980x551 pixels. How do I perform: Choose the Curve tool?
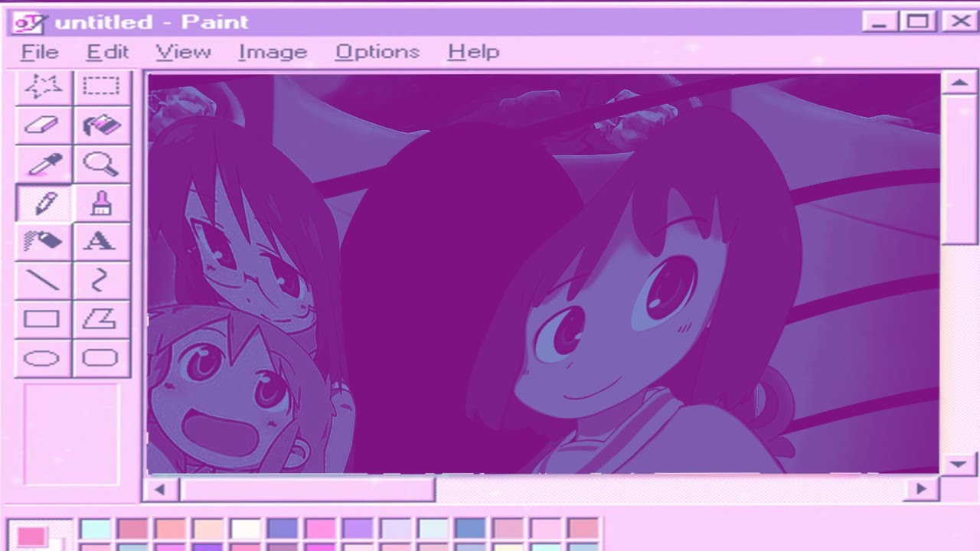click(x=102, y=281)
